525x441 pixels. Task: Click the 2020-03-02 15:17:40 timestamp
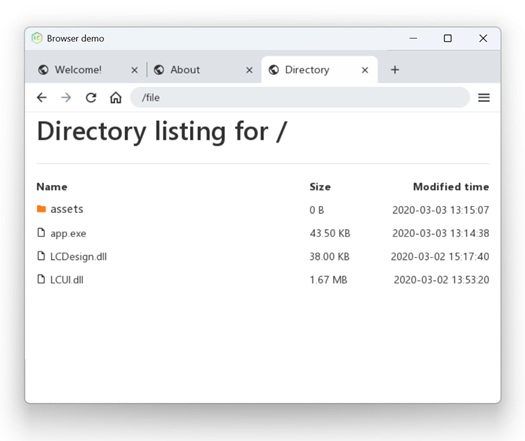click(440, 256)
